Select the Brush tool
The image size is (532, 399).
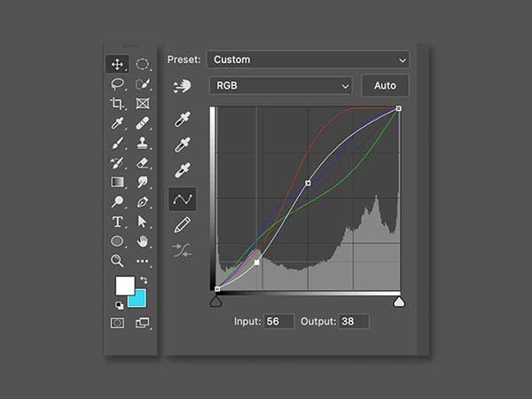coord(117,143)
